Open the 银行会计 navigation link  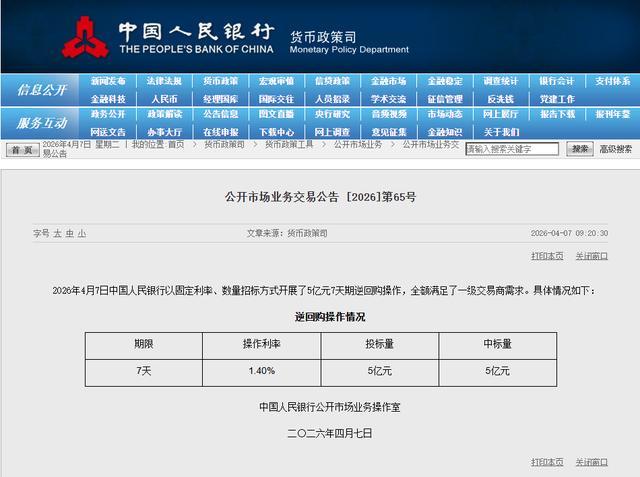tap(557, 81)
